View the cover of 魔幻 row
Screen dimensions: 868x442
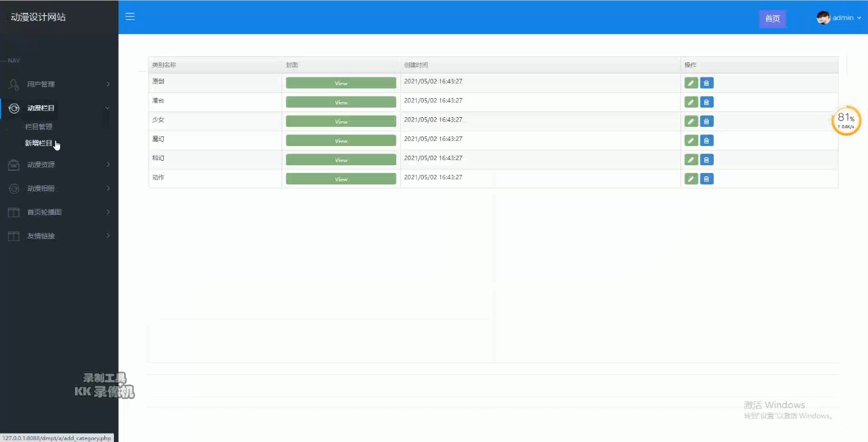[341, 141]
